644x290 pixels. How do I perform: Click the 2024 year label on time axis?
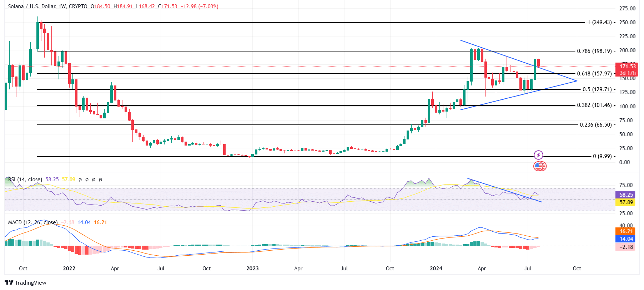(436, 269)
